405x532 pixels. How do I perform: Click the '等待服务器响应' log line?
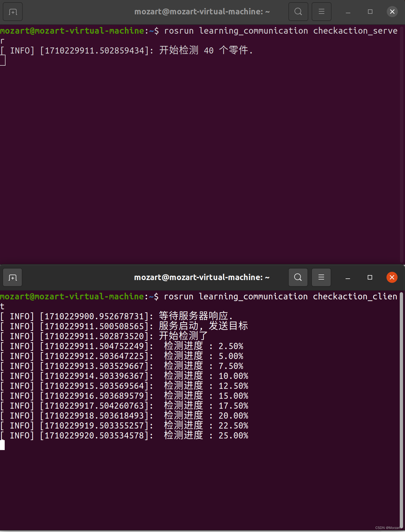116,316
